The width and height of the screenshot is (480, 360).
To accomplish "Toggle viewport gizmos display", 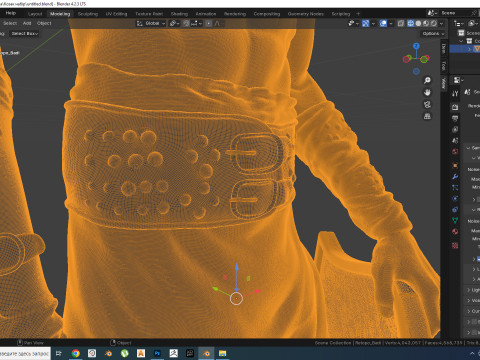I will [x=366, y=23].
